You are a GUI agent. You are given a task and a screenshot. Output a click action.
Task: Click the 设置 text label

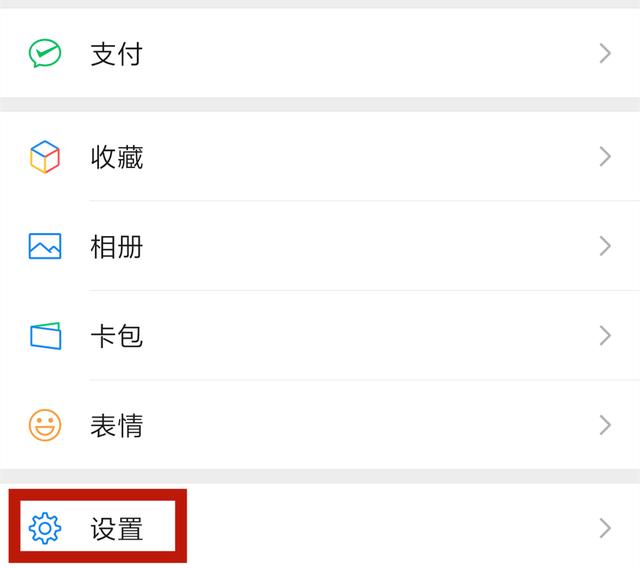(116, 528)
